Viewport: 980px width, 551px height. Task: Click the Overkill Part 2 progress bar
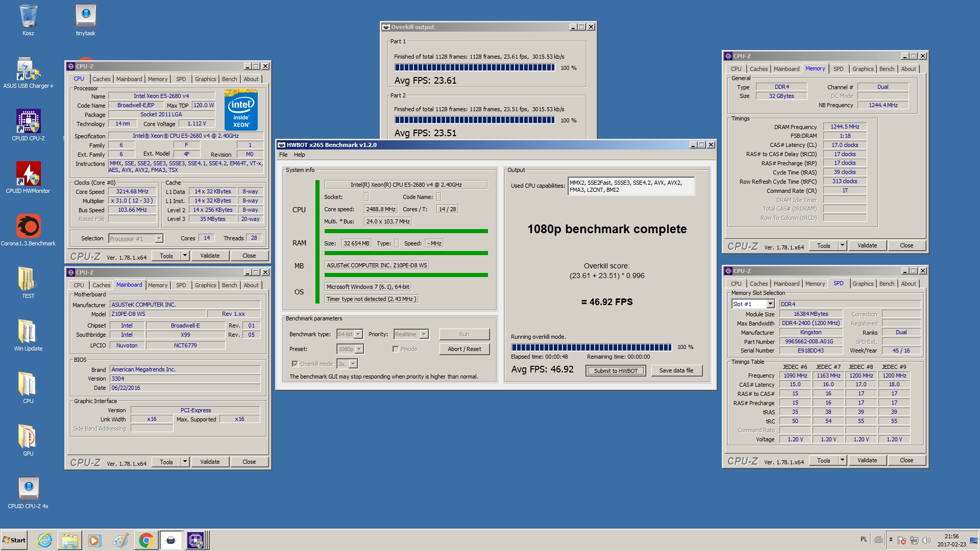475,120
